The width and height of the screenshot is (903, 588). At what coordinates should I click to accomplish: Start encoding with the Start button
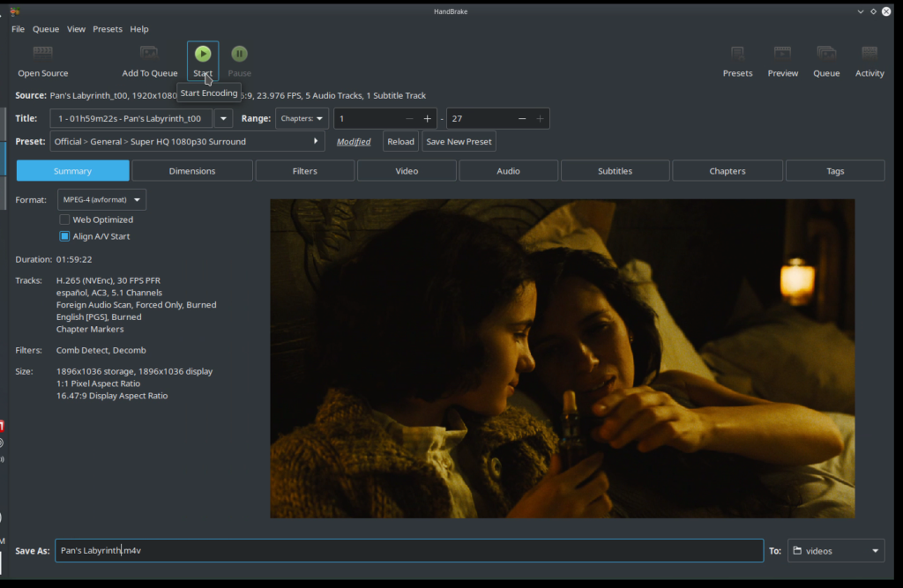coord(203,61)
